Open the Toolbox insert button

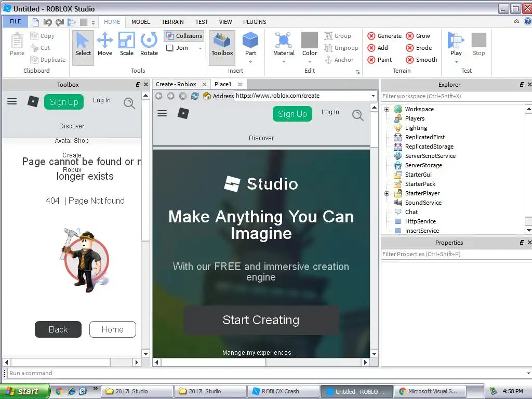pyautogui.click(x=222, y=47)
